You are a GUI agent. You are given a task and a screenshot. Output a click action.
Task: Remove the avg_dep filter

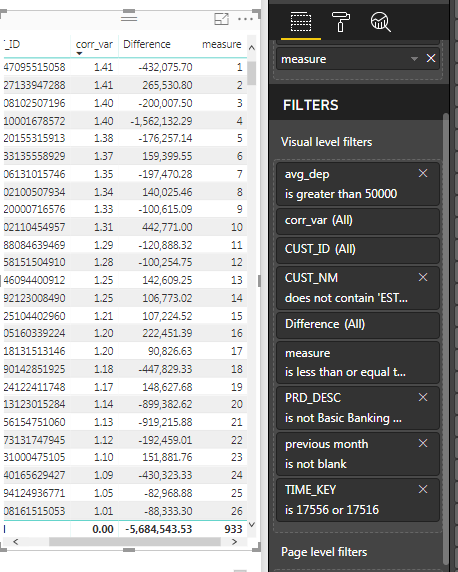coord(423,173)
